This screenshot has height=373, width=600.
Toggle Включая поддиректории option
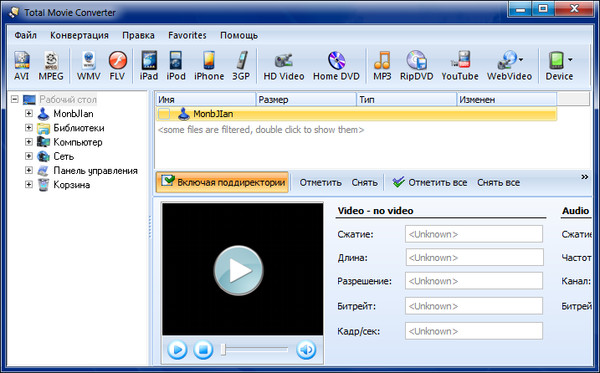(222, 182)
